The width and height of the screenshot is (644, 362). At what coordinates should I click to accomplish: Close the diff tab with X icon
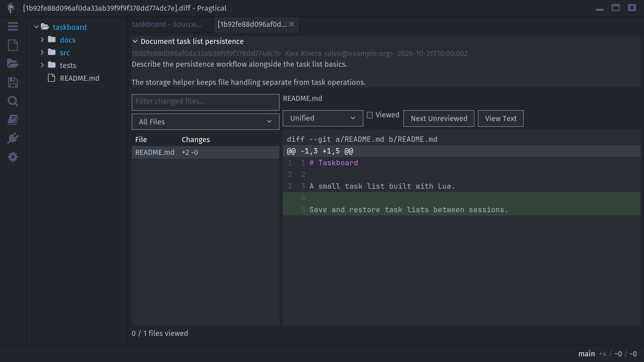(x=291, y=24)
